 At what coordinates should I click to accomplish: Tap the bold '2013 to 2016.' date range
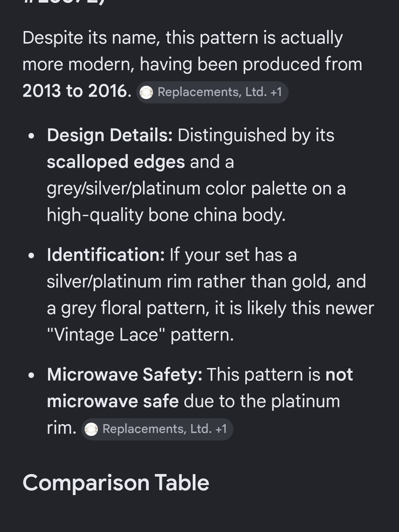77,91
